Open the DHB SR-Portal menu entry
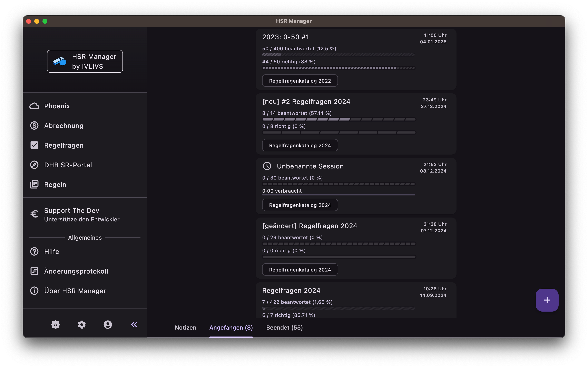The width and height of the screenshot is (588, 368). [x=85, y=165]
